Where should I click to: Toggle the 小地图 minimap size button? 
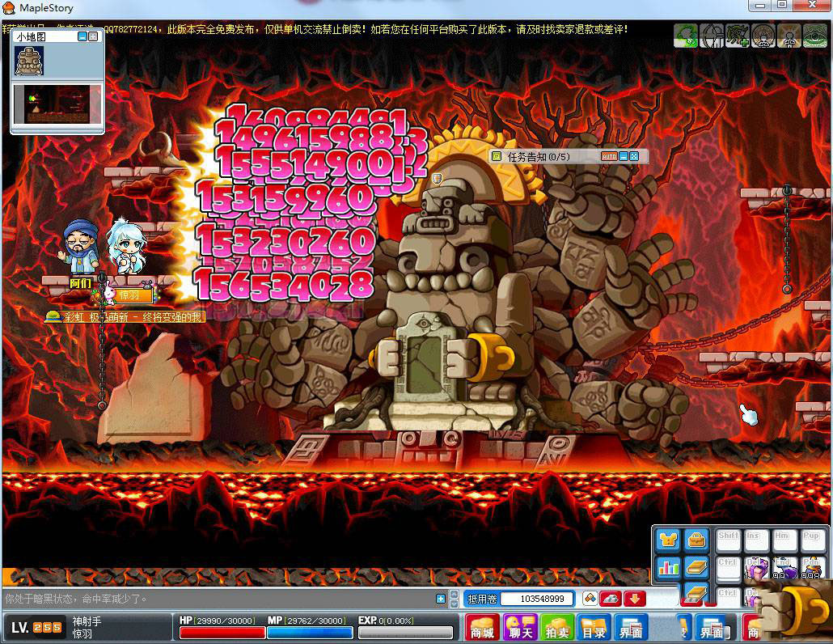tap(93, 36)
